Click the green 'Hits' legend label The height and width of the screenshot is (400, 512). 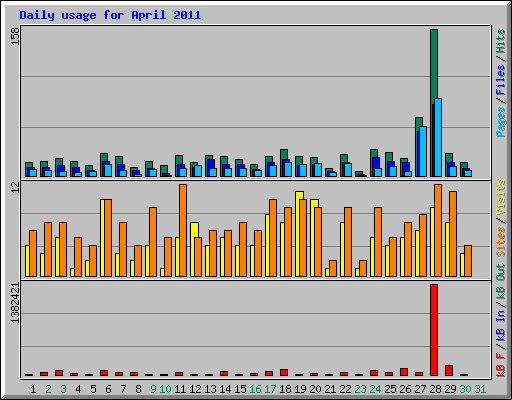[501, 41]
